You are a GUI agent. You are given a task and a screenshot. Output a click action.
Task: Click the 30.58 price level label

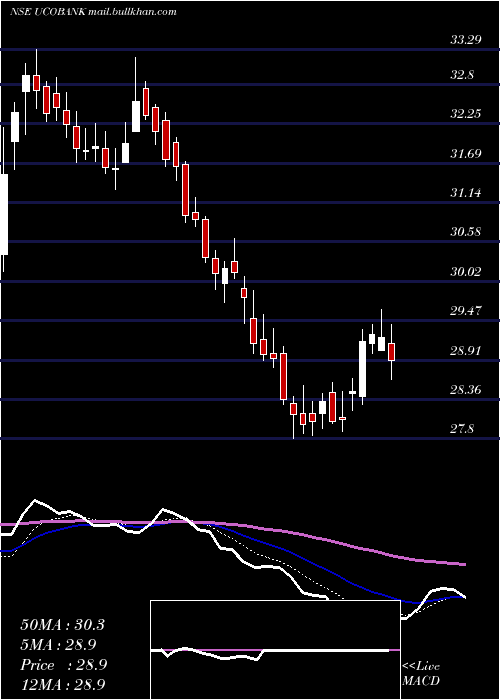466,232
